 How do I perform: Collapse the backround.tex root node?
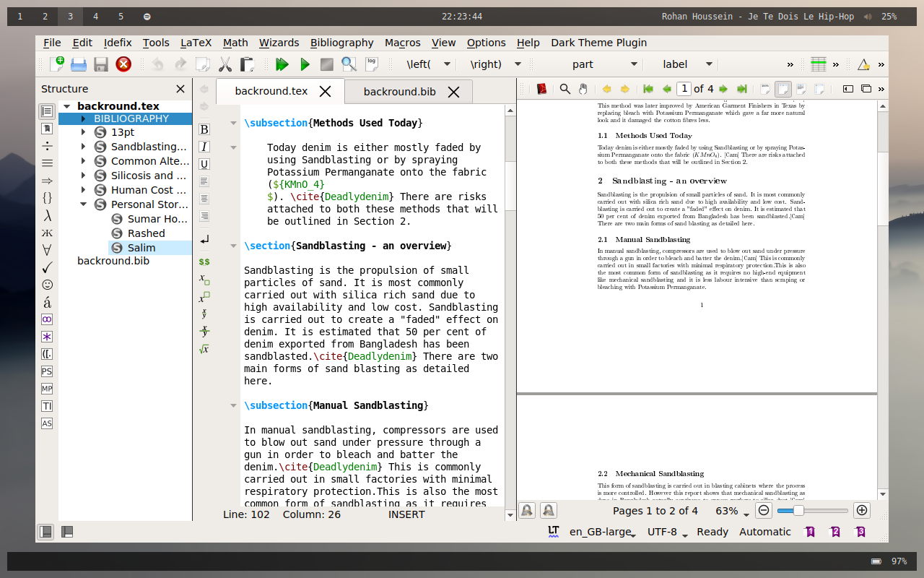click(x=66, y=106)
